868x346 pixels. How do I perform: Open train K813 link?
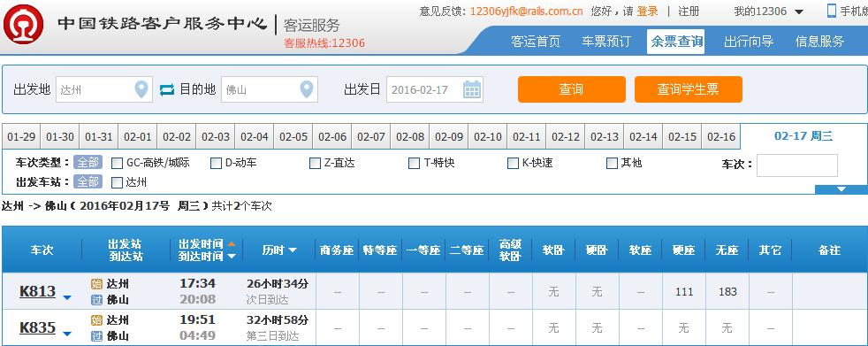[38, 291]
